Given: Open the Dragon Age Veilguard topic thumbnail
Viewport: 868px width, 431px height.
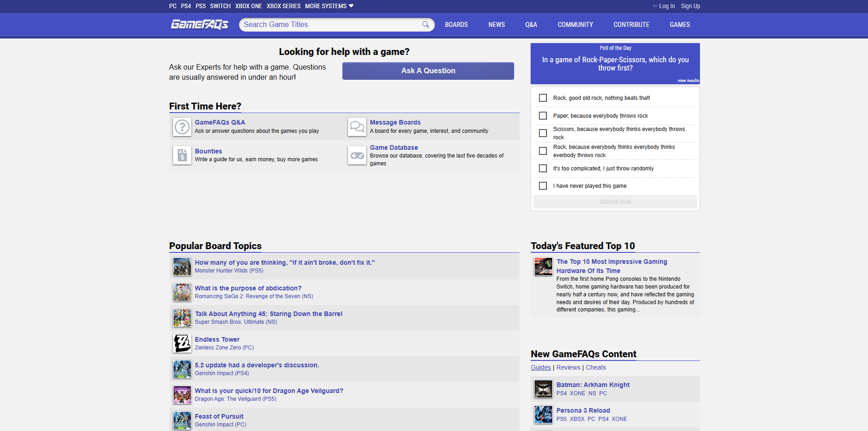Looking at the screenshot, I should [182, 395].
